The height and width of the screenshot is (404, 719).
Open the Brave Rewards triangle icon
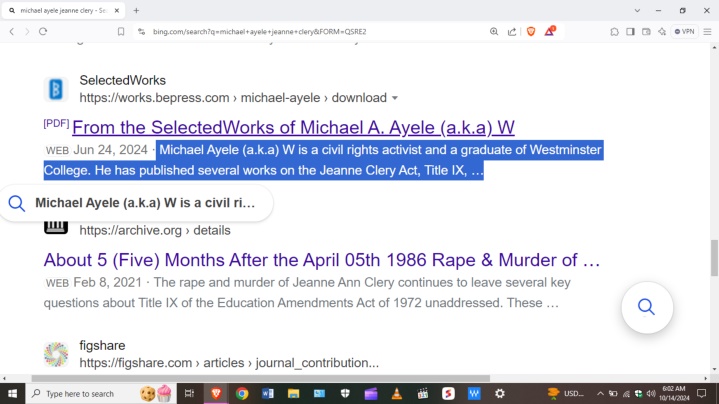[549, 31]
